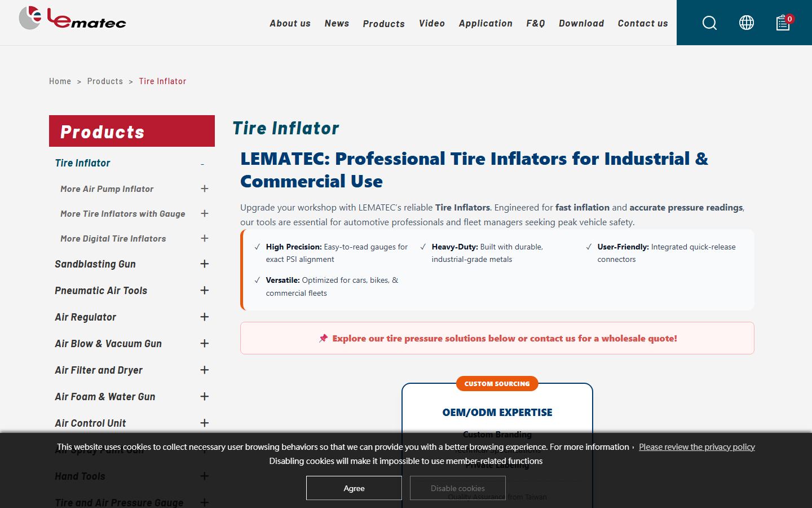This screenshot has width=812, height=508.
Task: Expand the Hand Tools category
Action: pos(205,476)
